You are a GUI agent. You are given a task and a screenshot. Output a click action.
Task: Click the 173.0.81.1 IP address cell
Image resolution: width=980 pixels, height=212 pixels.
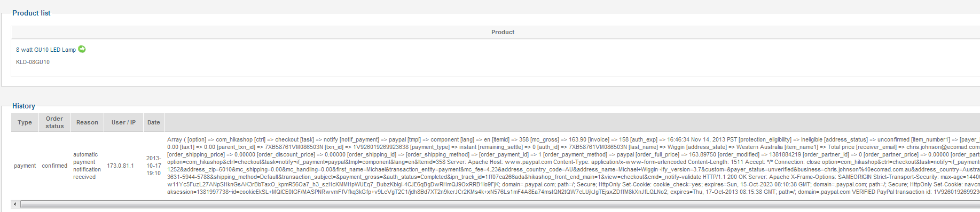point(120,166)
